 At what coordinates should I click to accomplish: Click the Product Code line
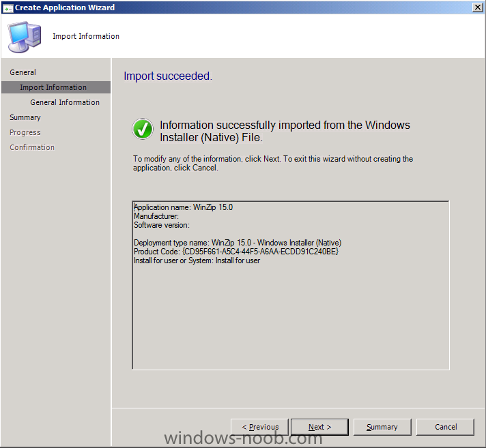pyautogui.click(x=236, y=252)
